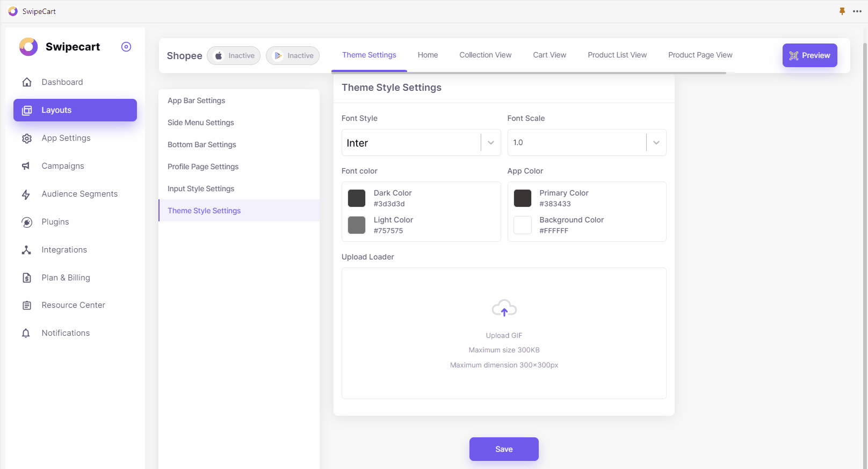Select Theme Style Settings in list

point(239,211)
